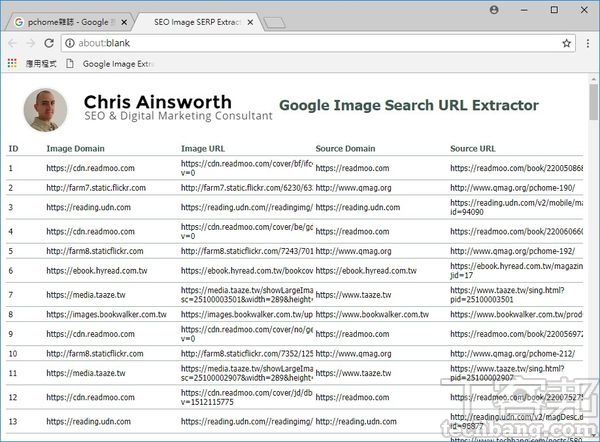This screenshot has width=600, height=442.
Task: Open a new tab with the new tab button
Action: 274,23
